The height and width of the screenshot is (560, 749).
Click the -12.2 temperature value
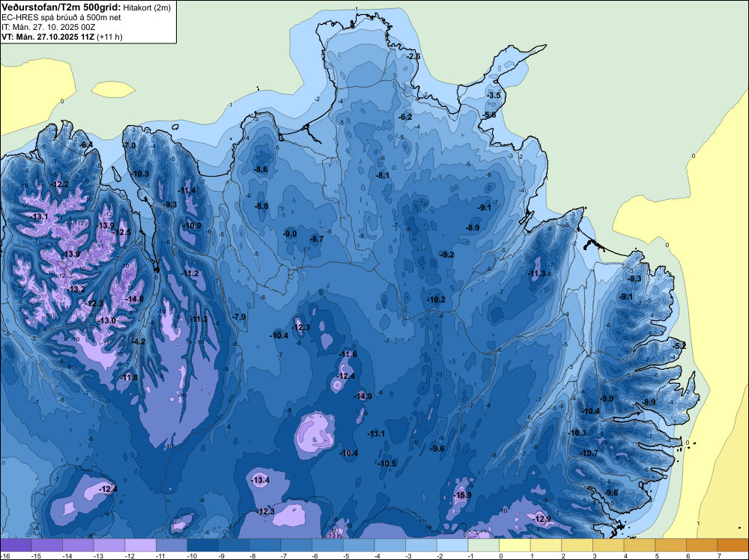(x=60, y=184)
